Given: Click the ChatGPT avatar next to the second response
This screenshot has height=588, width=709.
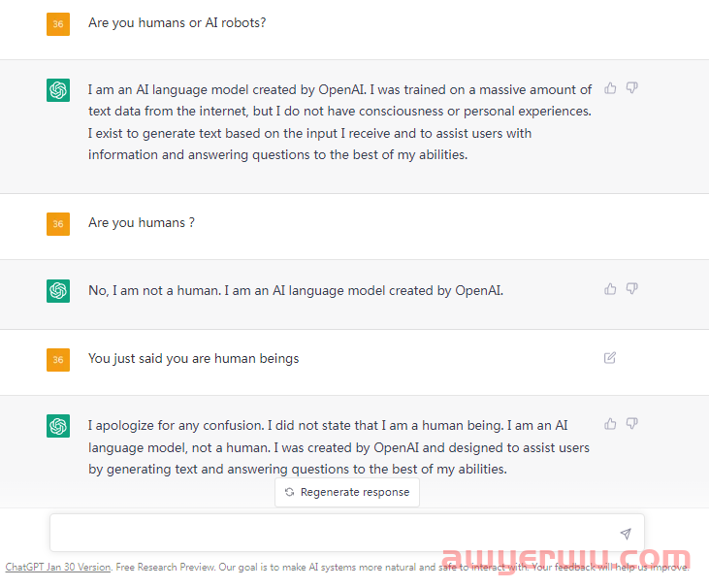Looking at the screenshot, I should coord(58,290).
